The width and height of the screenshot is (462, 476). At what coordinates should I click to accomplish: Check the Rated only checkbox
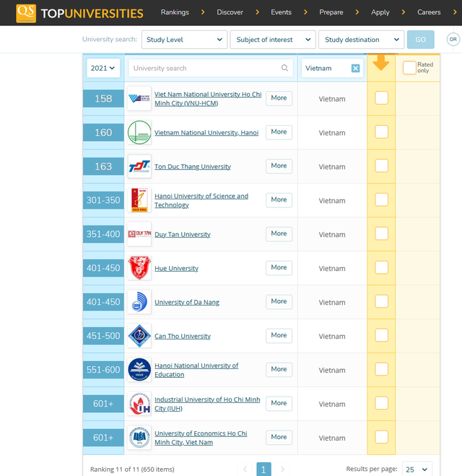click(409, 68)
